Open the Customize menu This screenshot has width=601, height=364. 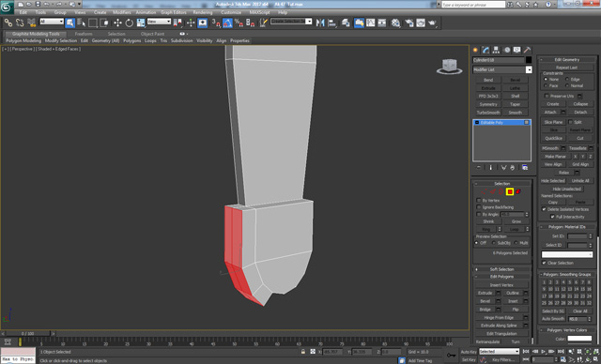click(x=231, y=12)
